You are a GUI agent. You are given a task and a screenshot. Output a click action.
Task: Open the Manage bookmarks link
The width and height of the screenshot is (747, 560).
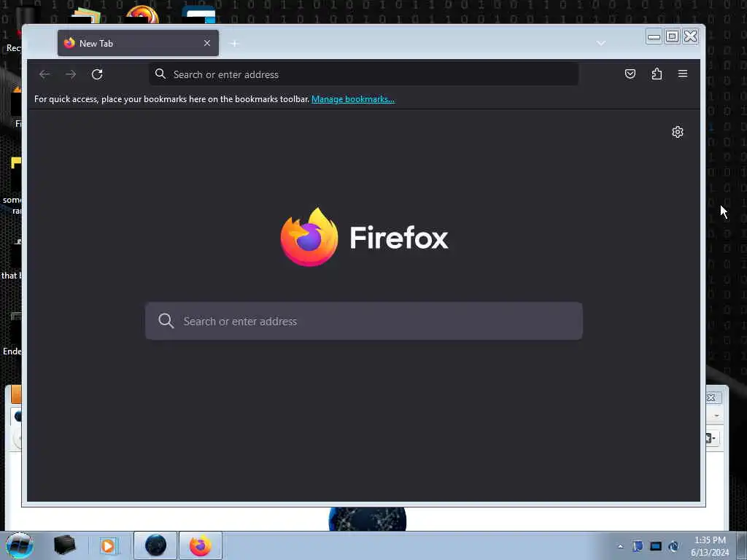click(353, 99)
